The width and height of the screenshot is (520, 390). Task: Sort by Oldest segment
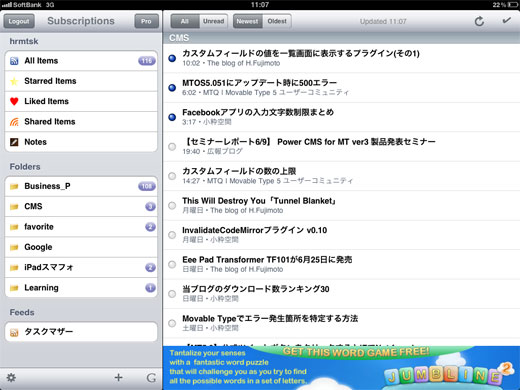coord(277,21)
